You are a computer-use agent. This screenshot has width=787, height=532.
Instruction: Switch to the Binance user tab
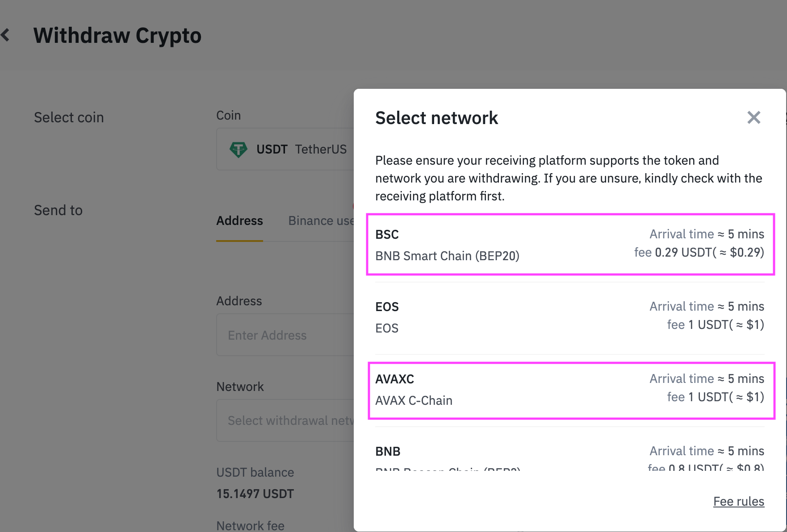321,221
